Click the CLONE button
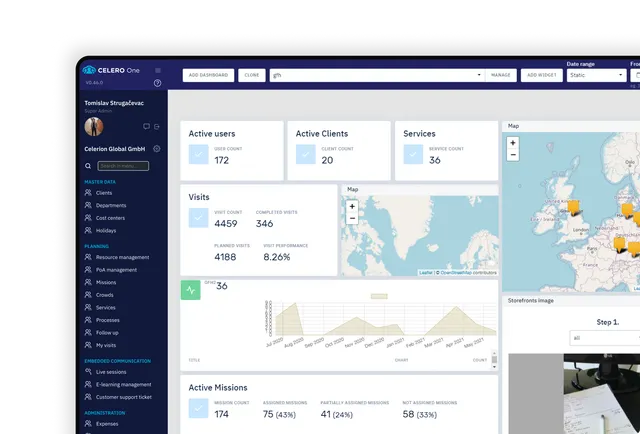Image resolution: width=640 pixels, height=434 pixels. [x=252, y=75]
